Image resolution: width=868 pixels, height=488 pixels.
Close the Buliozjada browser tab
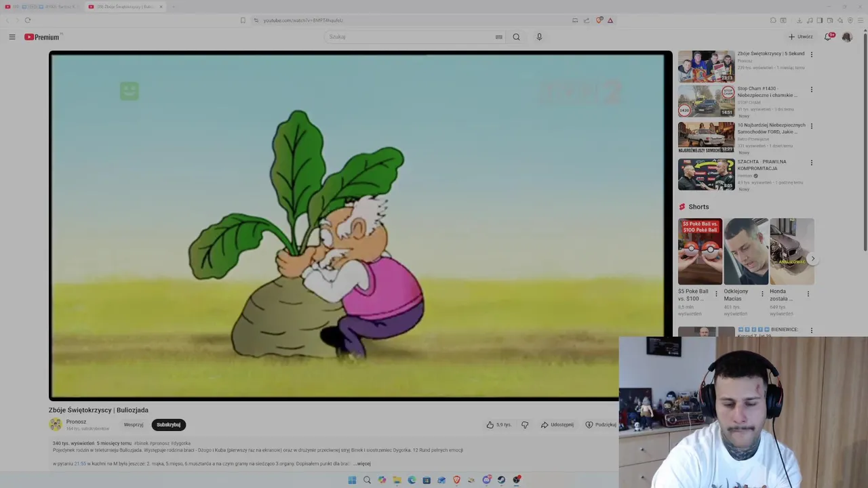tap(161, 7)
